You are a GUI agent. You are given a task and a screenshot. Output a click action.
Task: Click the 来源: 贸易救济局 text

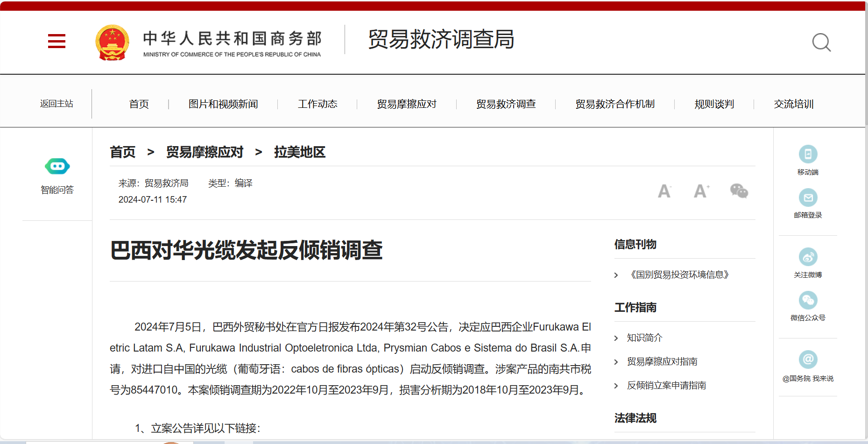(154, 183)
